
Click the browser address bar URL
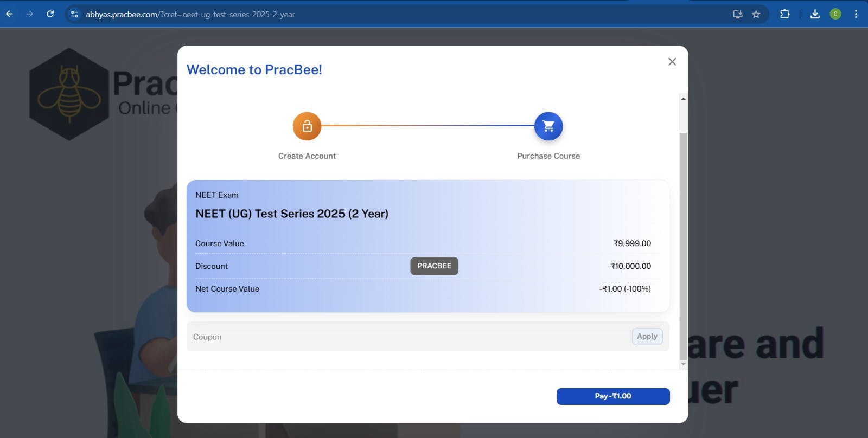tap(190, 15)
